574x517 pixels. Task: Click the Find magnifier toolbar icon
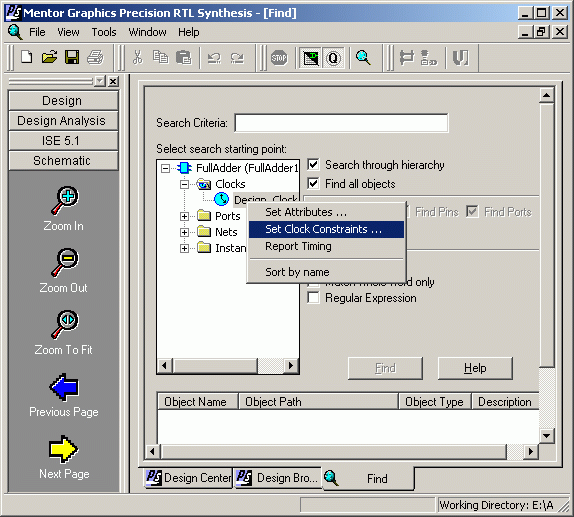point(363,58)
